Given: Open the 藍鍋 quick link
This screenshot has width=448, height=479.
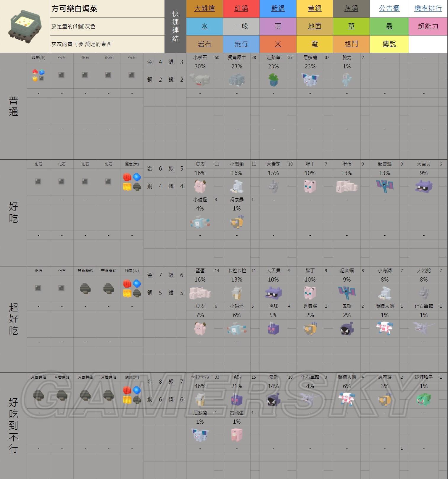Looking at the screenshot, I should (x=278, y=9).
